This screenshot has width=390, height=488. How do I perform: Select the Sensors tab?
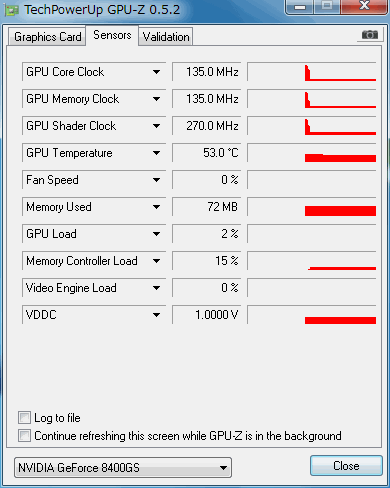point(112,35)
